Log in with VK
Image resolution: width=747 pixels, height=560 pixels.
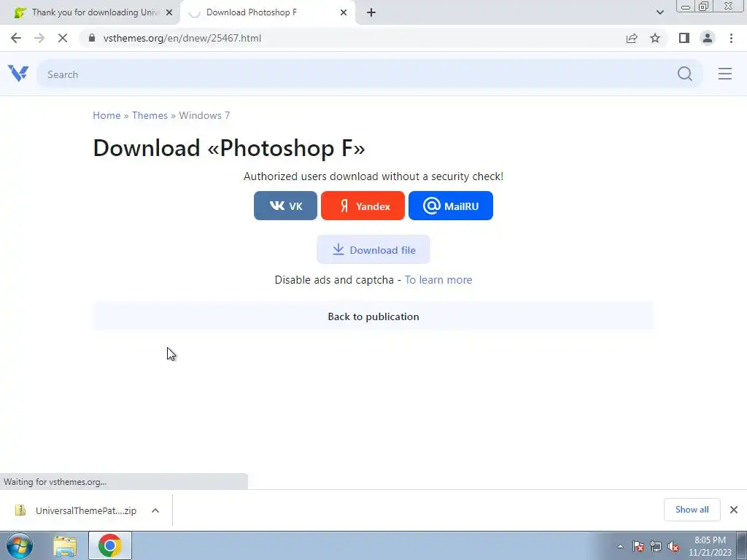click(285, 206)
